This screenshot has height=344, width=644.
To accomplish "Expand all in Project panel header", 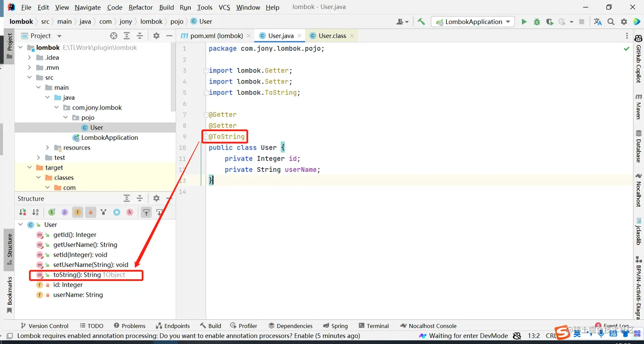I will 127,36.
